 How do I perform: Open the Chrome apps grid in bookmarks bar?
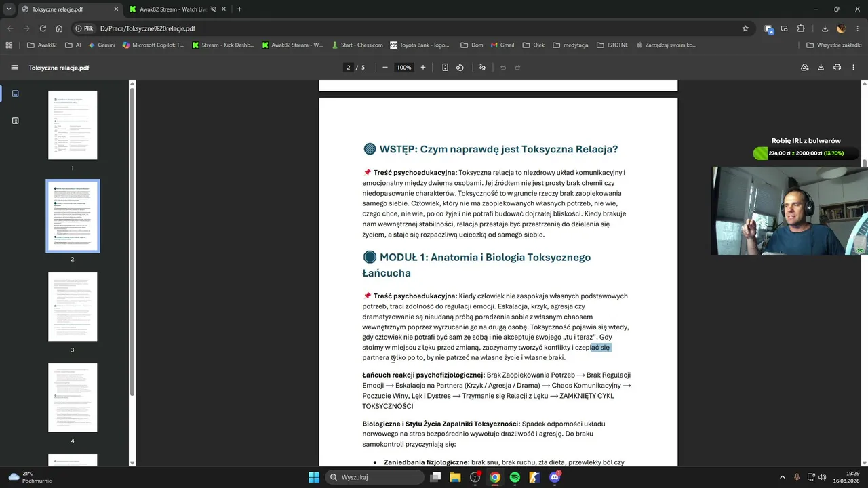9,45
